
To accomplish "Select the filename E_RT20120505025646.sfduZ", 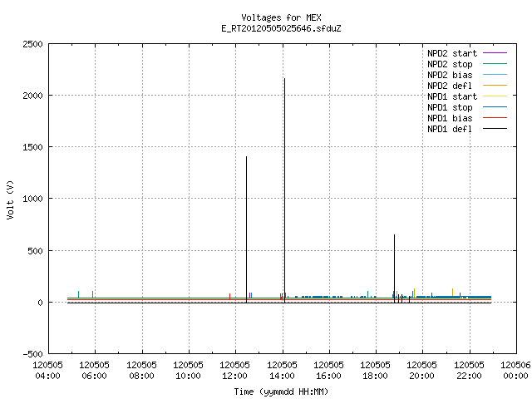I will click(x=281, y=28).
